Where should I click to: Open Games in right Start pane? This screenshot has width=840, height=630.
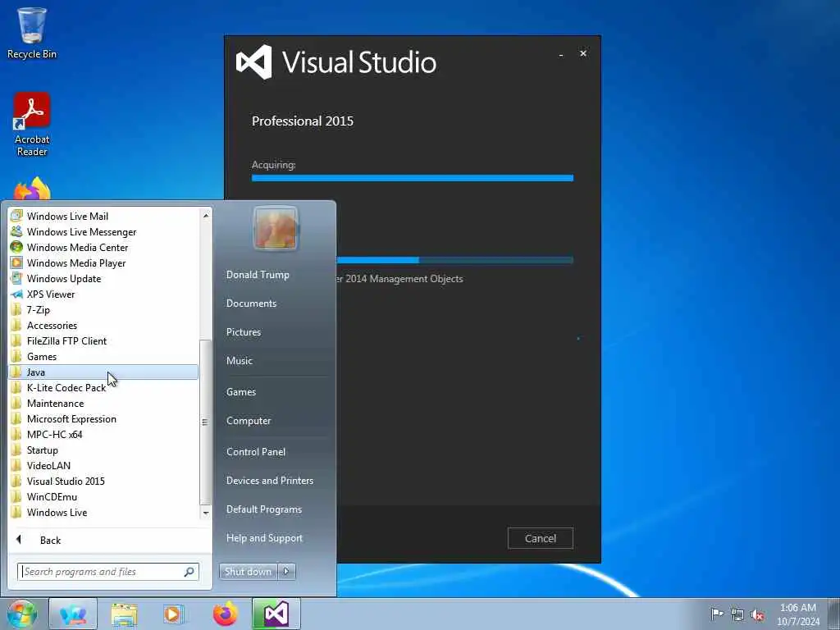[241, 392]
